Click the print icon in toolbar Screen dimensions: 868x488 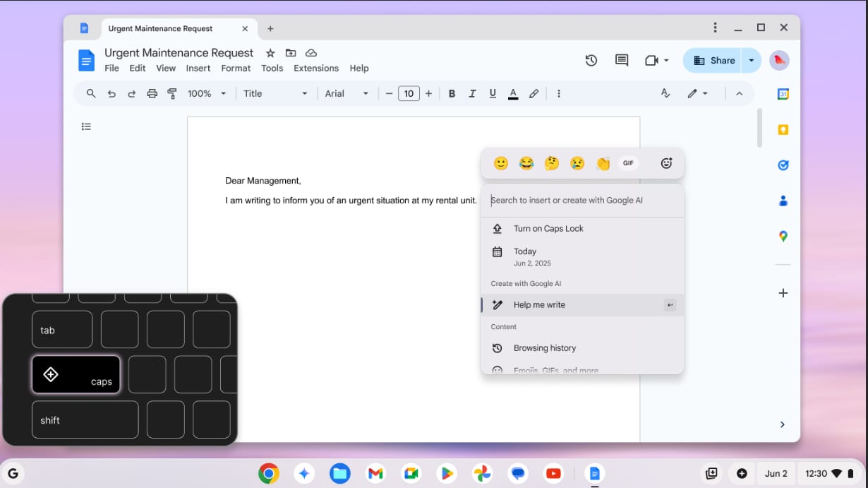click(x=152, y=94)
